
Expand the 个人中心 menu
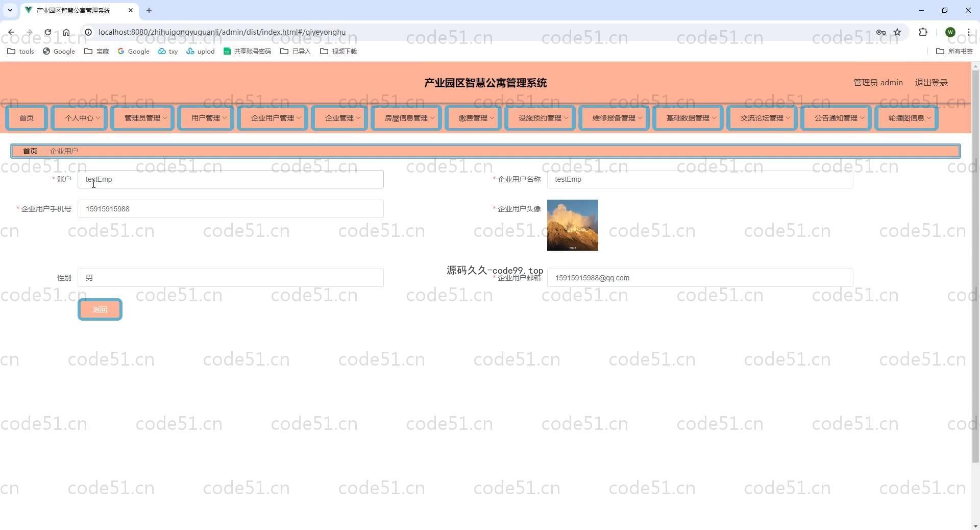click(79, 118)
